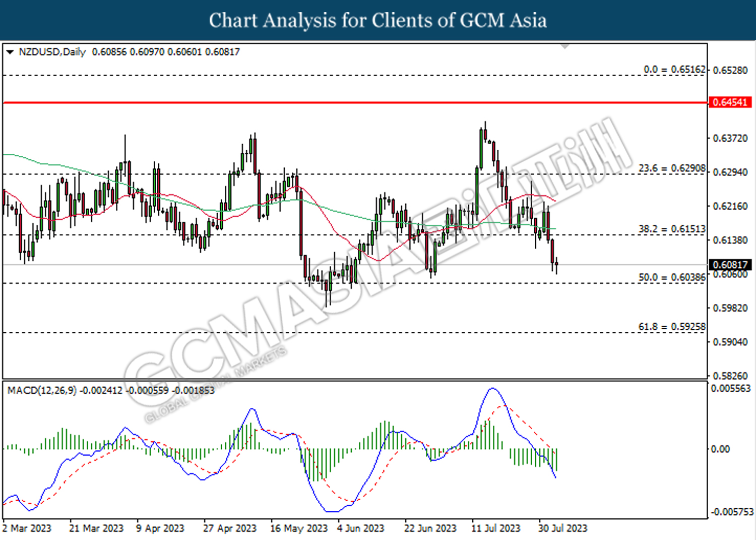
Task: Click the price axis value 0.59040
Action: tap(730, 342)
